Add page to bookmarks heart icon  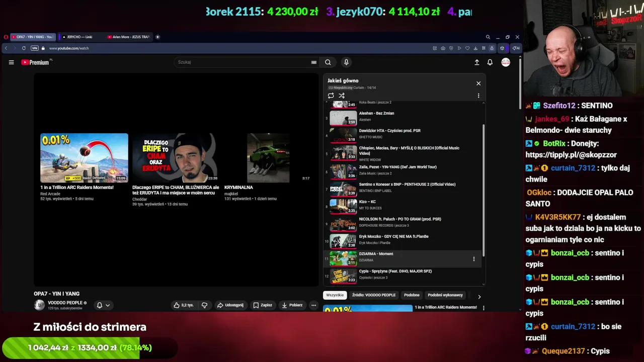click(467, 48)
